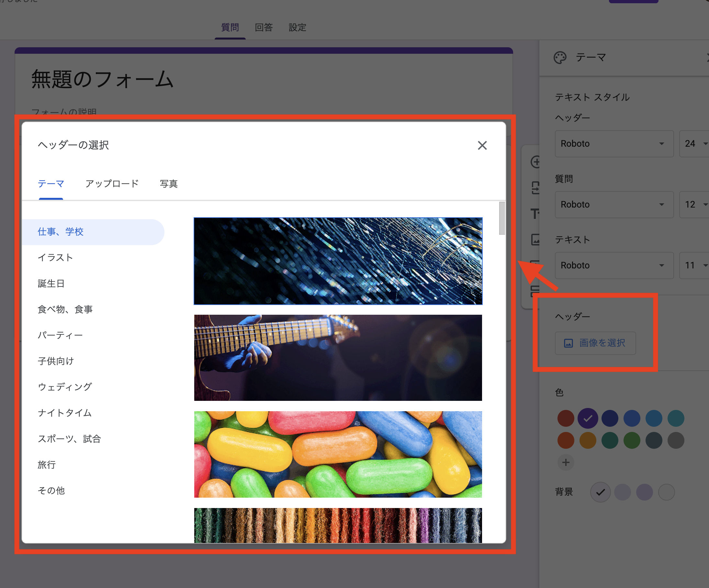This screenshot has height=588, width=709.
Task: Click the import questions icon
Action: pos(535,188)
